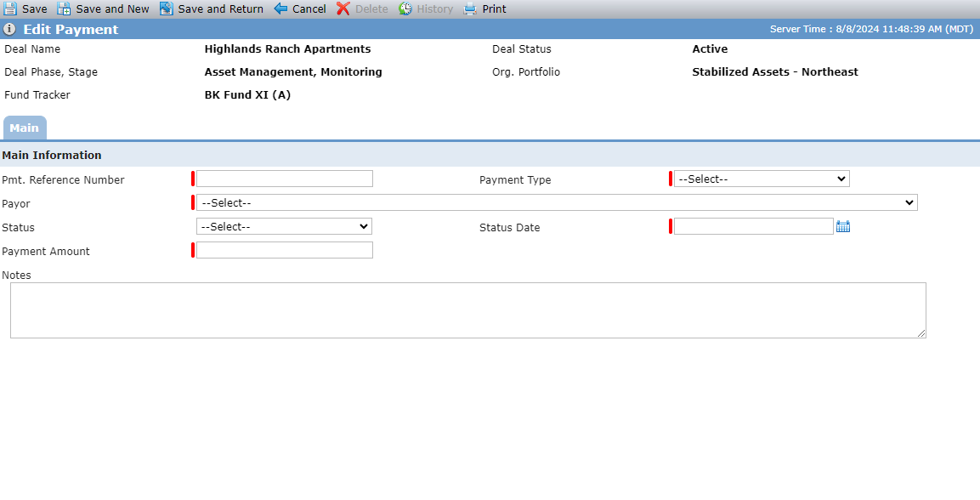The height and width of the screenshot is (500, 980).
Task: Click the Save floppy disk icon
Action: pyautogui.click(x=10, y=9)
